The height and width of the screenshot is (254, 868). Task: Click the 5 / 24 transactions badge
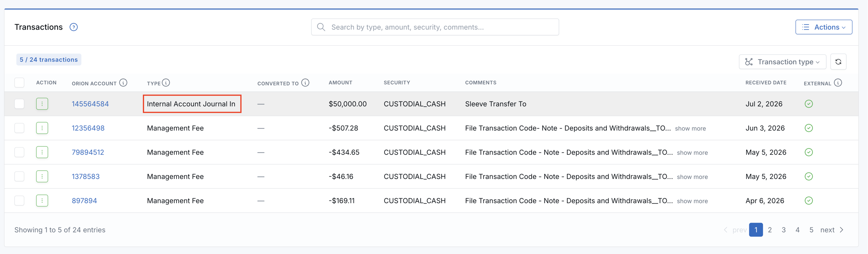click(49, 60)
